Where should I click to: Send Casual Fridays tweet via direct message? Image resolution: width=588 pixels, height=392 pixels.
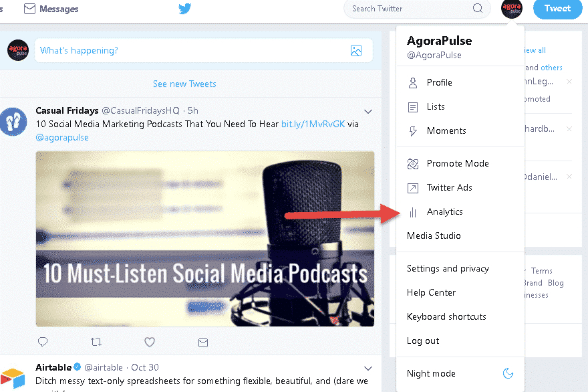(203, 342)
